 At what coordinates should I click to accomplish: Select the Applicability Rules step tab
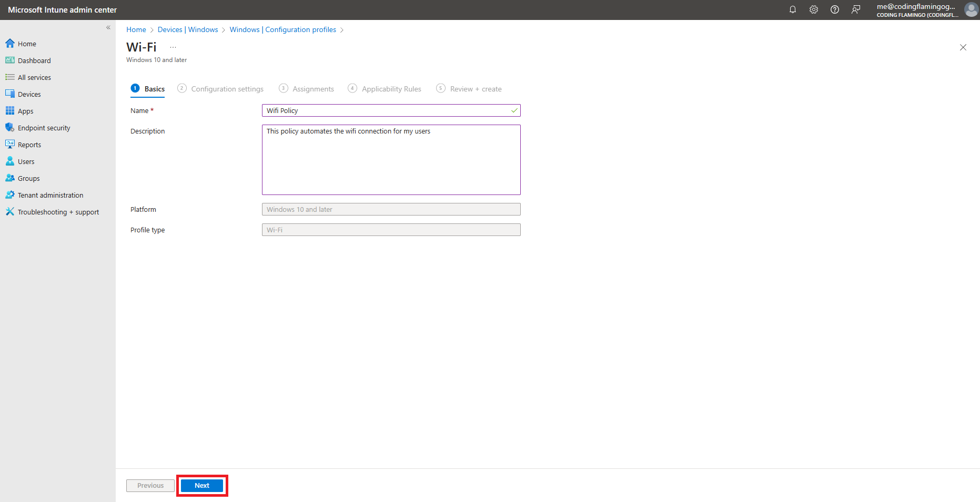tap(385, 89)
